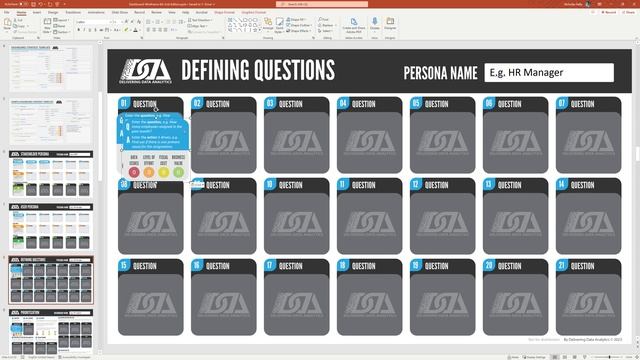Open Quick Styles gallery
This screenshot has height=360, width=640.
click(x=279, y=25)
